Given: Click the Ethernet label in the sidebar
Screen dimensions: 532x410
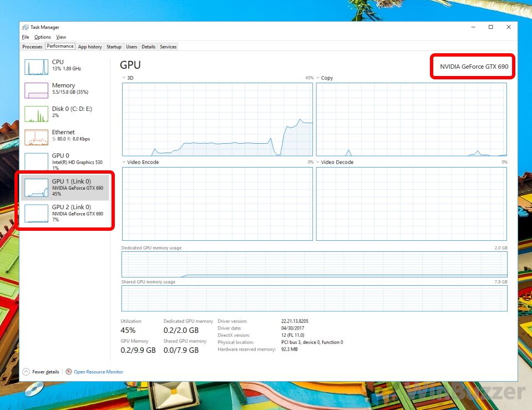Looking at the screenshot, I should tap(63, 133).
